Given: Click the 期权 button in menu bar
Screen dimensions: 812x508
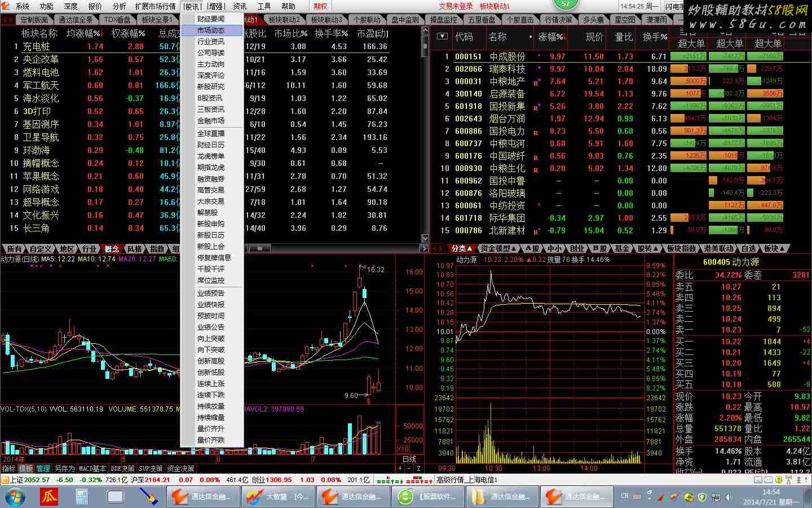Looking at the screenshot, I should [x=320, y=6].
